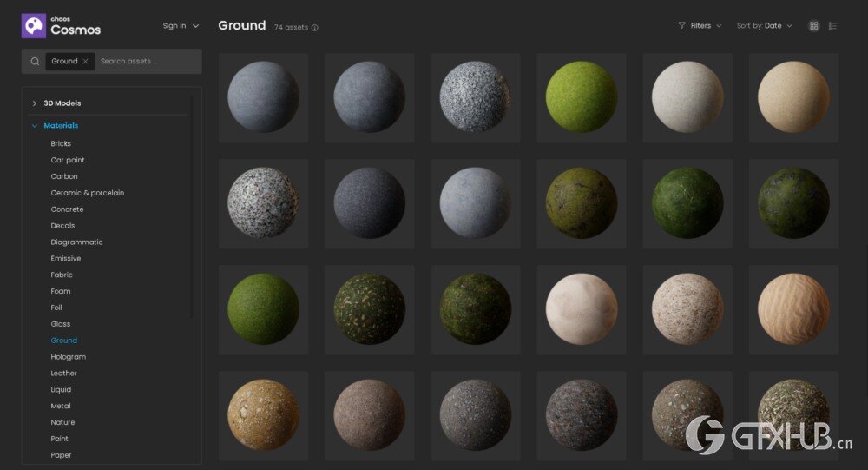868x470 pixels.
Task: Select the Bricks material category
Action: 61,143
